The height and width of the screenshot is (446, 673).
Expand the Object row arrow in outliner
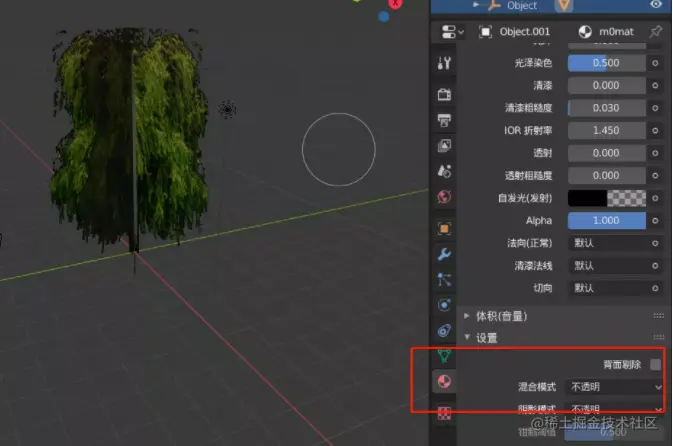tap(476, 5)
